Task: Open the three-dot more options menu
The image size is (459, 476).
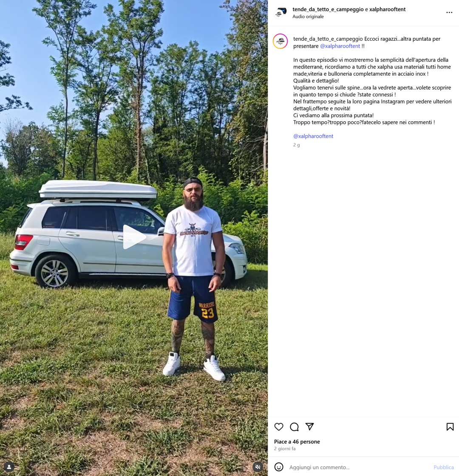Action: (449, 12)
